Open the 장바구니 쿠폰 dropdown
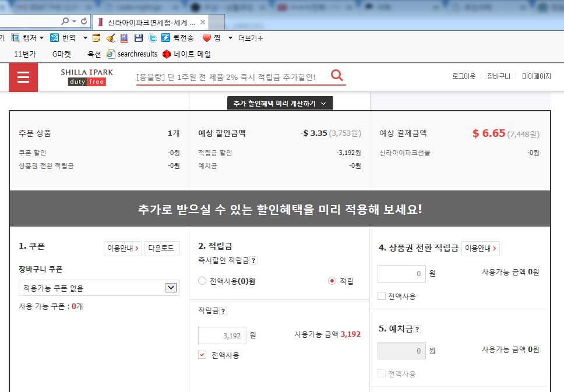This screenshot has height=392, width=564. point(171,288)
